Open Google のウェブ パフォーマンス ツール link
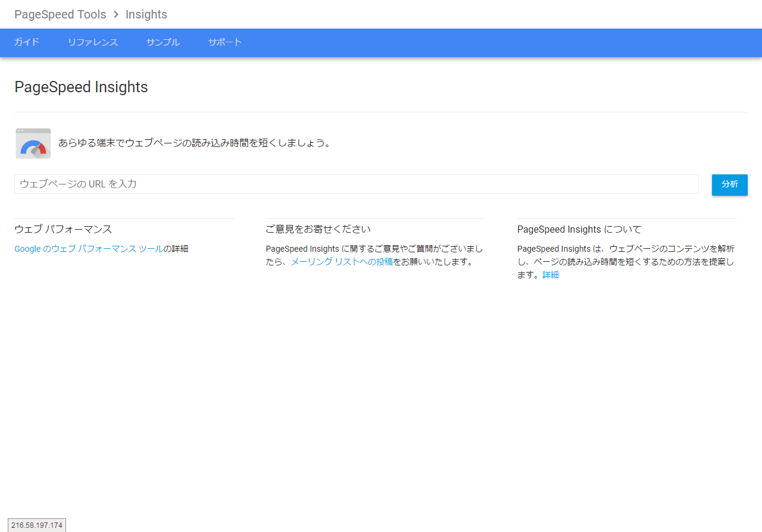The height and width of the screenshot is (532, 762). pyautogui.click(x=89, y=249)
